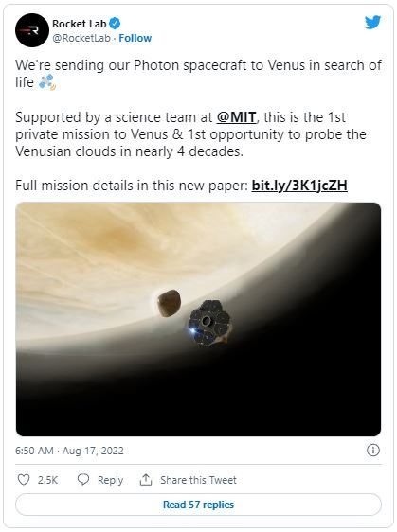The height and width of the screenshot is (532, 397).
Task: Click the share upload arrow icon
Action: (x=146, y=480)
